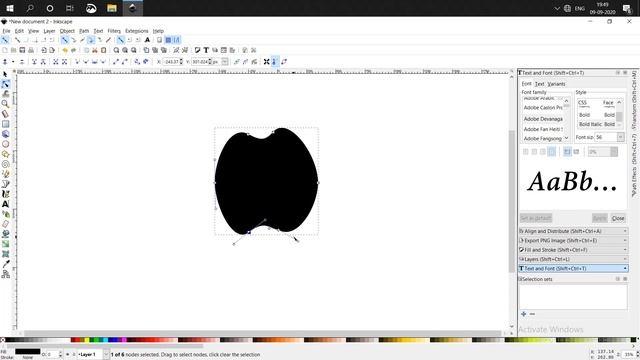Select the Calligraphy tool
The height and width of the screenshot is (360, 640).
[x=5, y=194]
